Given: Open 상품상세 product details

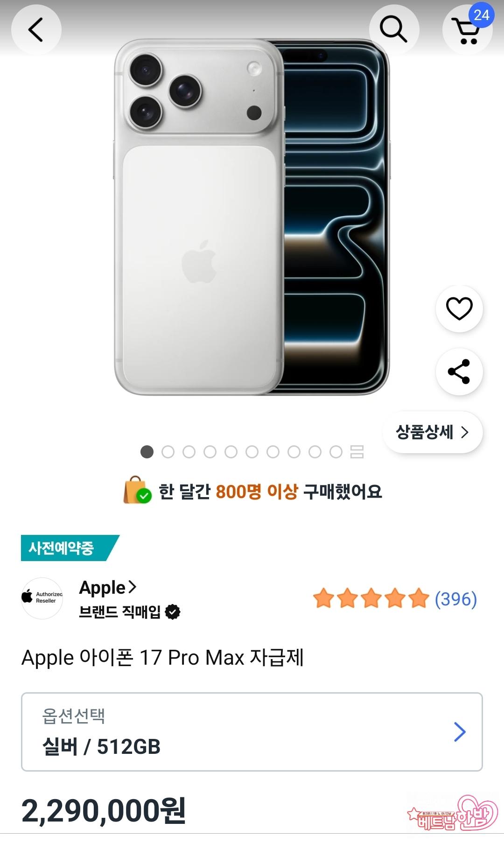Looking at the screenshot, I should (432, 432).
